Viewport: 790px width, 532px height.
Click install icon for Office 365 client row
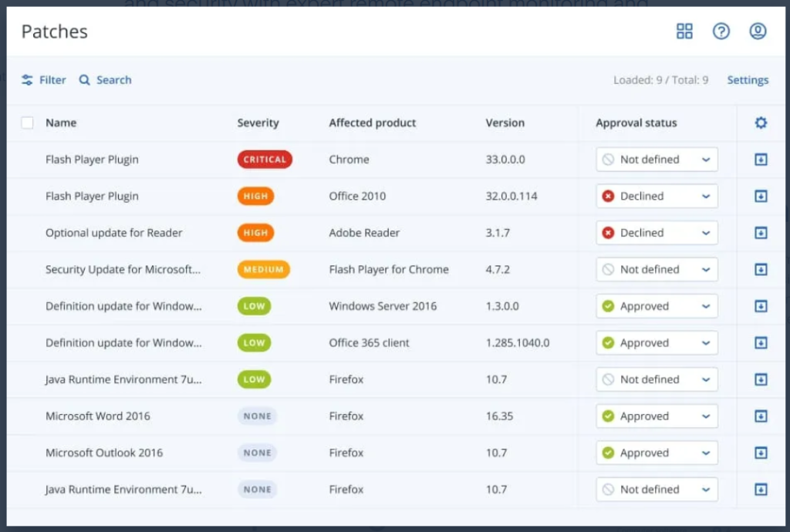point(761,343)
